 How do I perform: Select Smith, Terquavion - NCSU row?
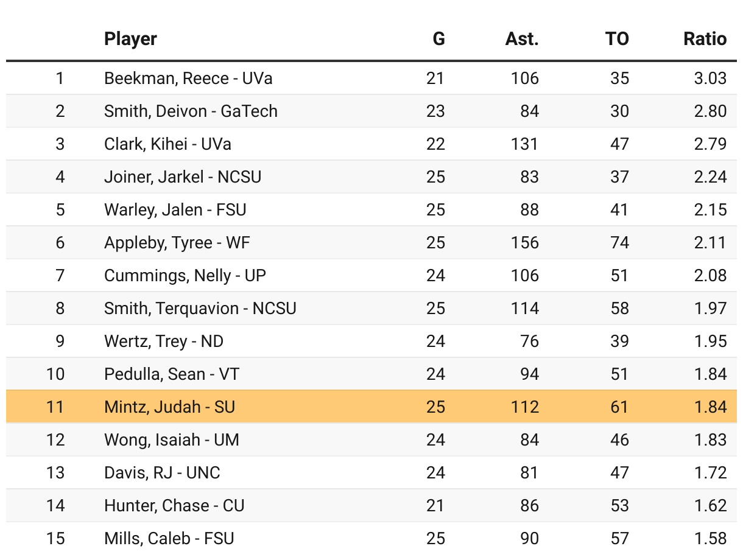200,309
